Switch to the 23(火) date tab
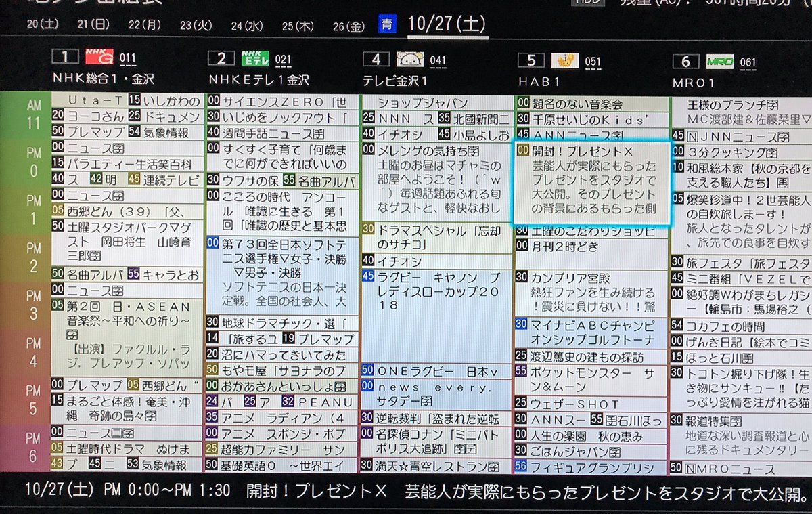The height and width of the screenshot is (514, 812). pos(196,25)
